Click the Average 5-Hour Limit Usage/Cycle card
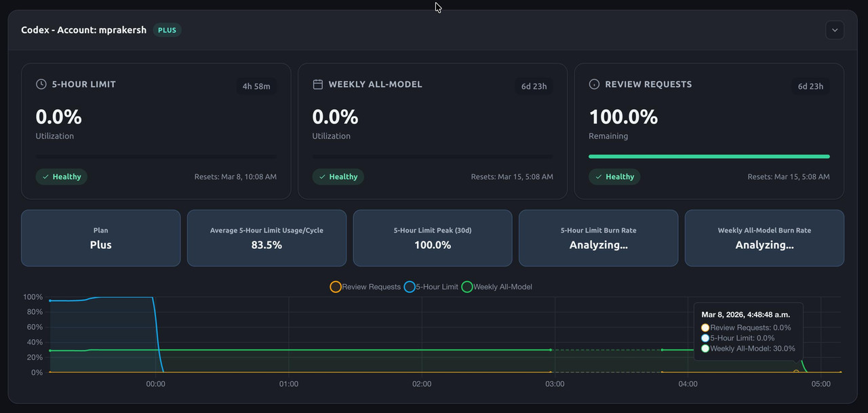868x413 pixels. point(267,238)
